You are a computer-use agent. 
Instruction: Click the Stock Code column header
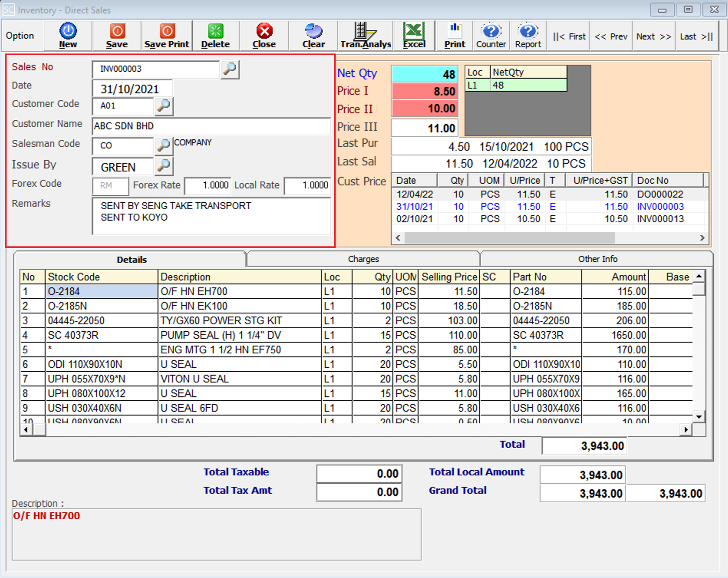(102, 277)
